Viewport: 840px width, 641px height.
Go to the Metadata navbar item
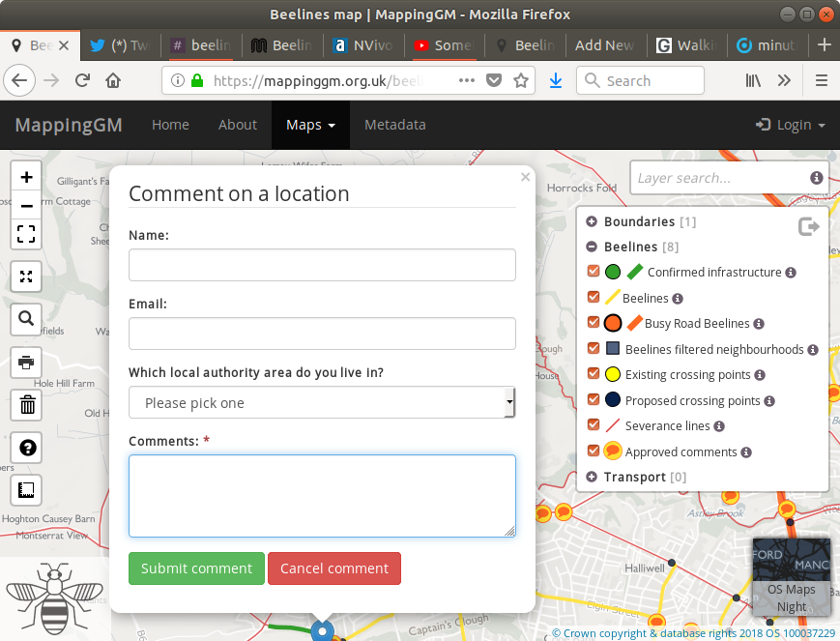point(394,125)
